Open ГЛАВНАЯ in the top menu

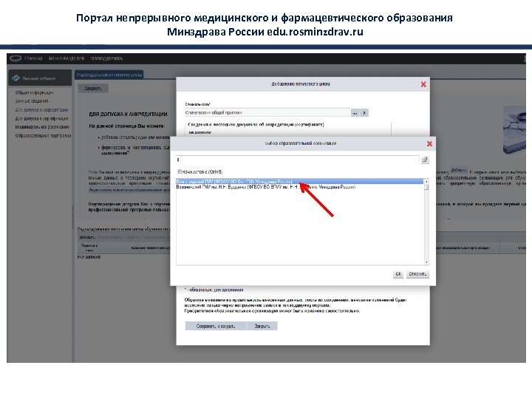pyautogui.click(x=33, y=58)
